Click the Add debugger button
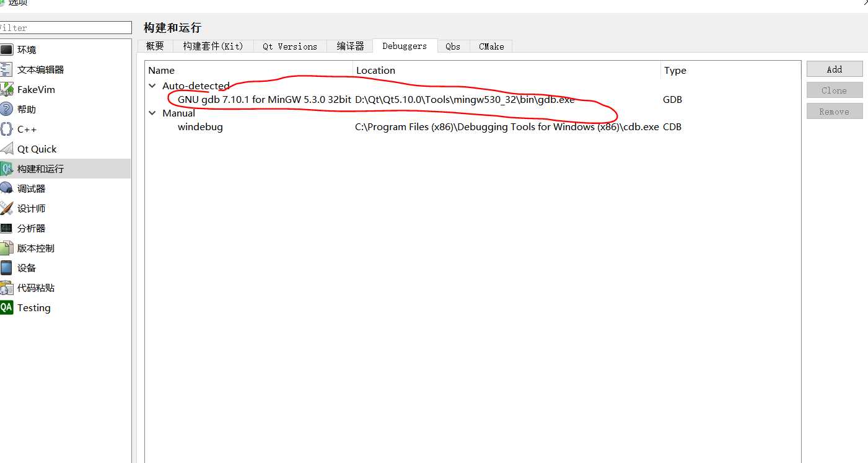The image size is (868, 463). pyautogui.click(x=835, y=69)
